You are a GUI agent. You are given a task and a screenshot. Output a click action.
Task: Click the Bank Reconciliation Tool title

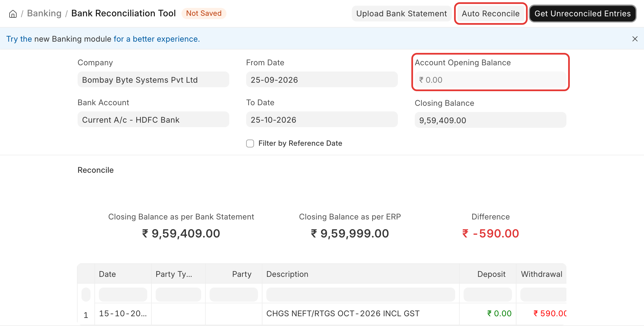pyautogui.click(x=123, y=14)
